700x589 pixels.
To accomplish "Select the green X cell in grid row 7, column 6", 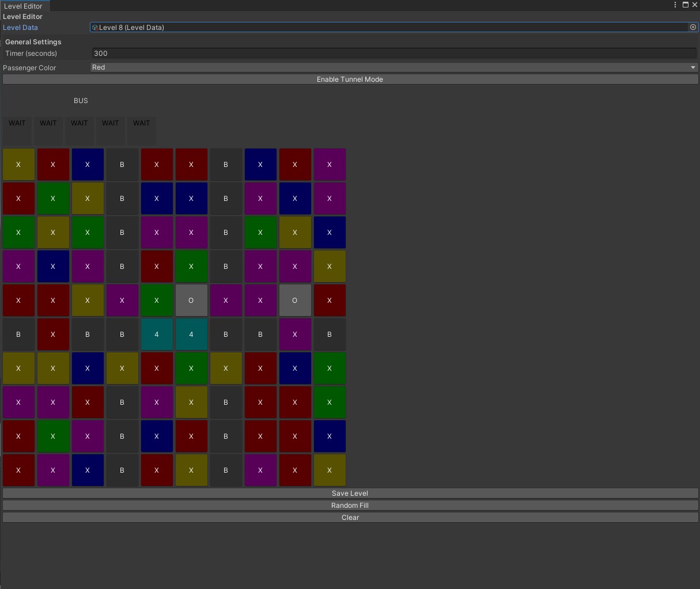I will tap(191, 368).
